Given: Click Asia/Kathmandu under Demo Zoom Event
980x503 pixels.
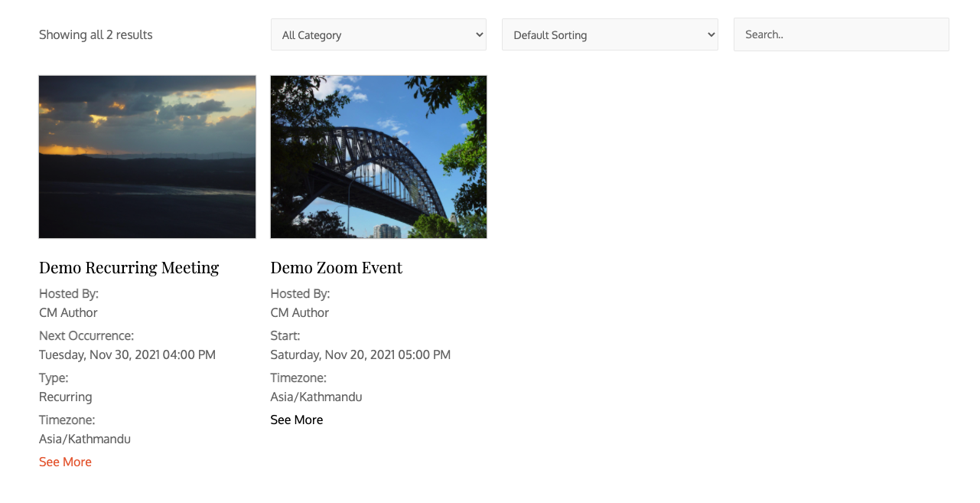Looking at the screenshot, I should pos(316,397).
